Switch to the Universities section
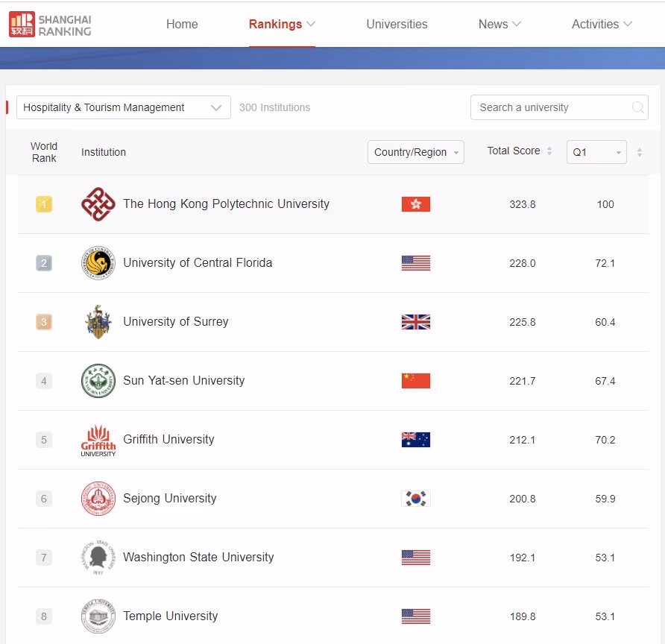This screenshot has height=644, width=665. click(397, 24)
